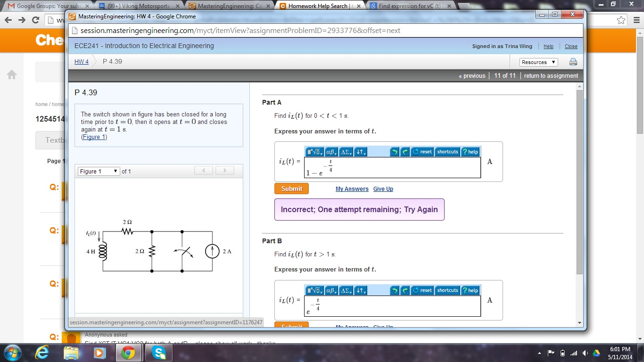The image size is (644, 362).
Task: Redo edit in Part B editor
Action: coord(405,290)
